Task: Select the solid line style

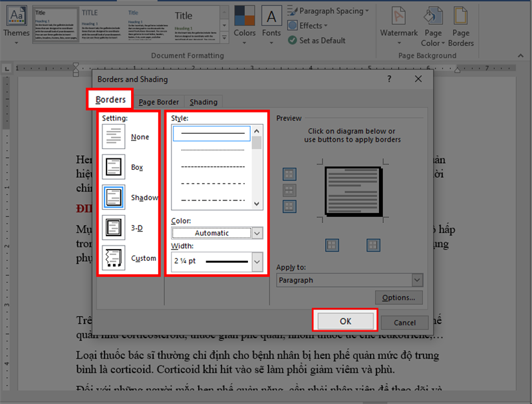Action: [212, 133]
